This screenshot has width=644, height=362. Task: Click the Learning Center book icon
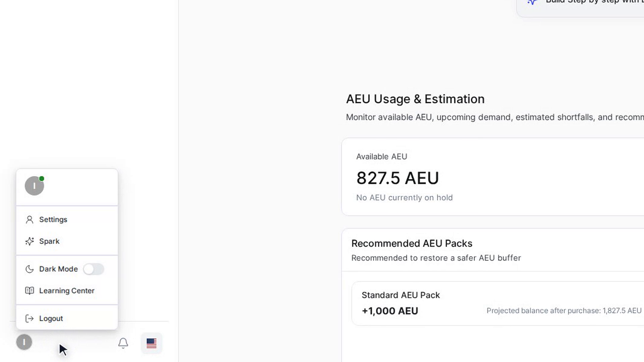coord(30,291)
